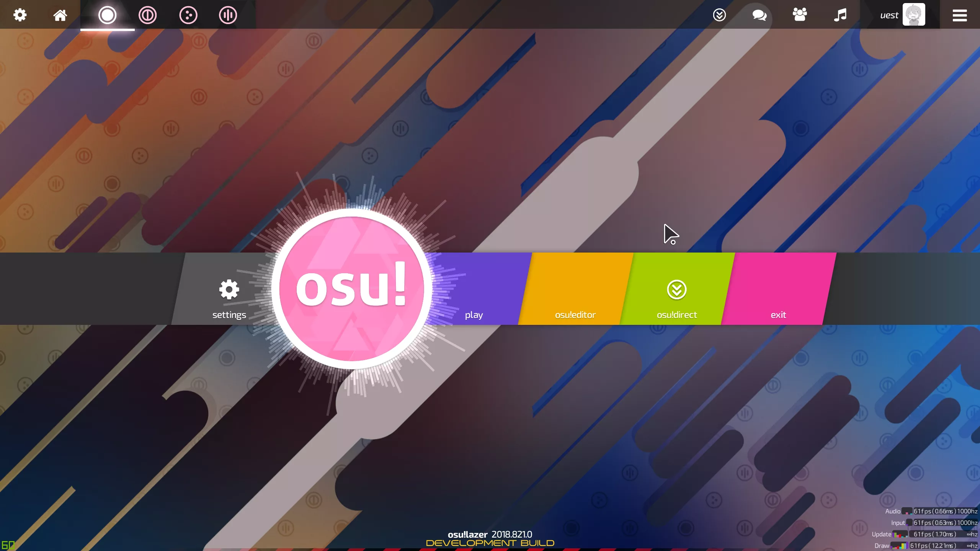Viewport: 980px width, 551px height.
Task: Open settings from the top toolbar gear
Action: pos(20,15)
